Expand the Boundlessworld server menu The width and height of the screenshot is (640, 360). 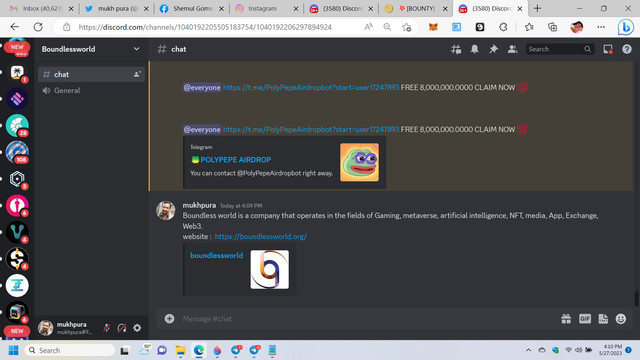91,49
